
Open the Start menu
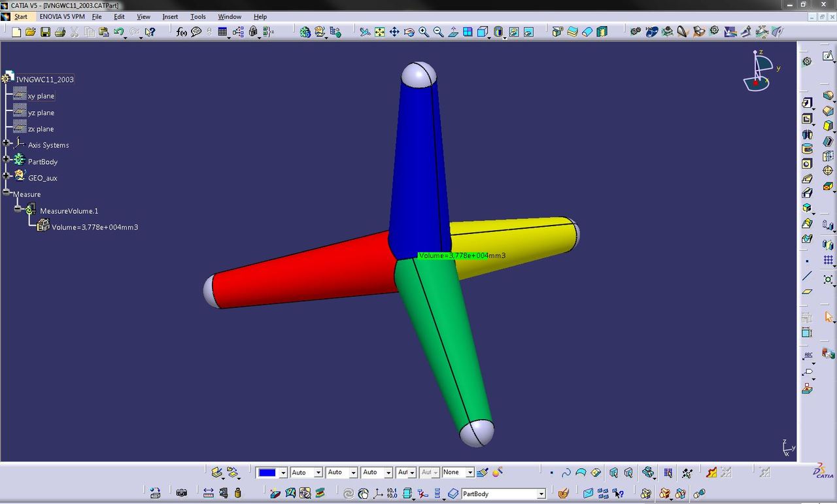21,16
